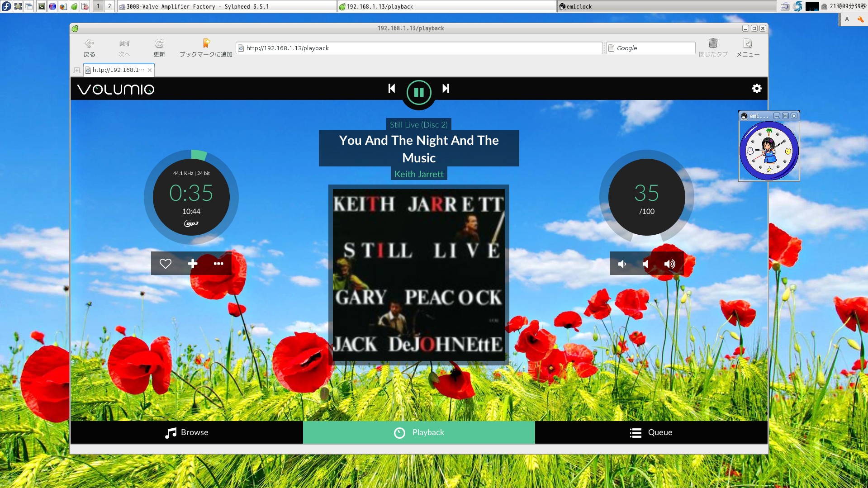This screenshot has height=488, width=868.
Task: Switch to the Queue tab
Action: coord(651,432)
